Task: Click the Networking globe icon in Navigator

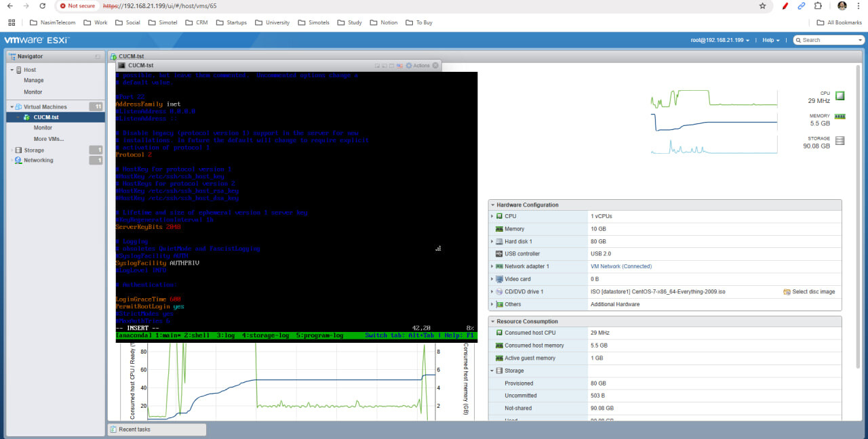Action: (x=18, y=161)
